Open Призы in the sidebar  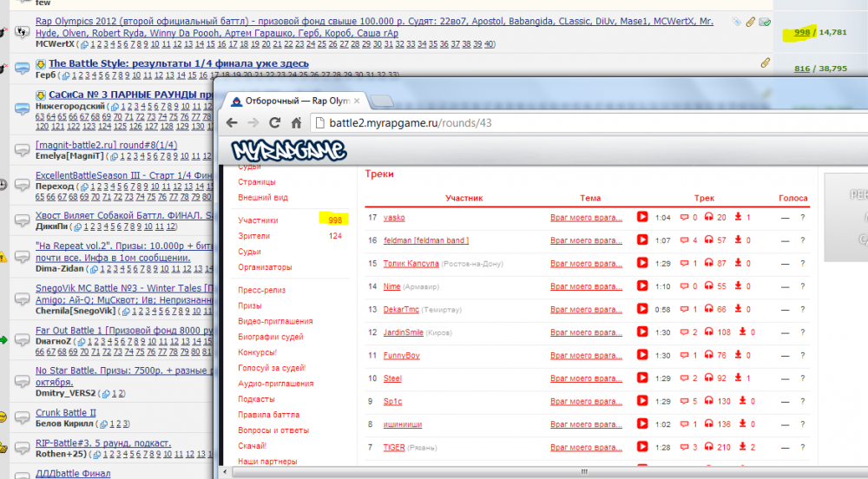point(250,305)
